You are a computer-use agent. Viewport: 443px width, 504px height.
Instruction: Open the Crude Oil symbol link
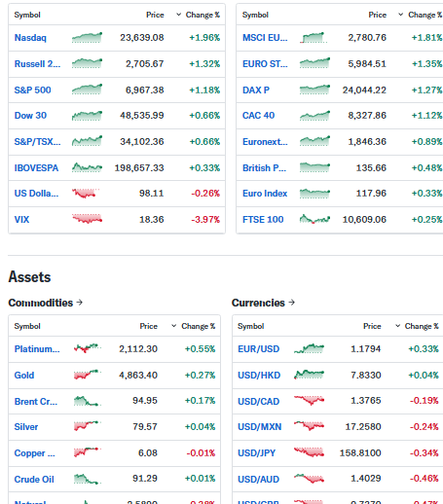click(x=34, y=479)
